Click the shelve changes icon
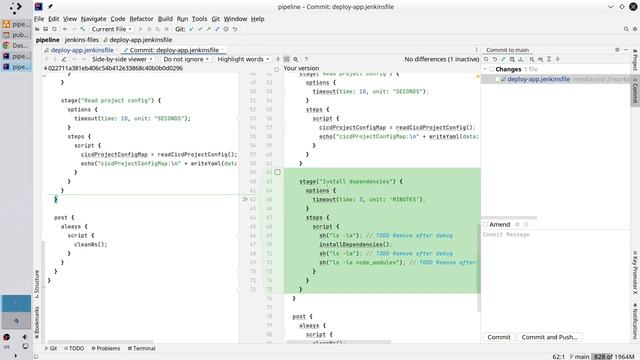Image resolution: width=640 pixels, height=360 pixels. click(520, 59)
